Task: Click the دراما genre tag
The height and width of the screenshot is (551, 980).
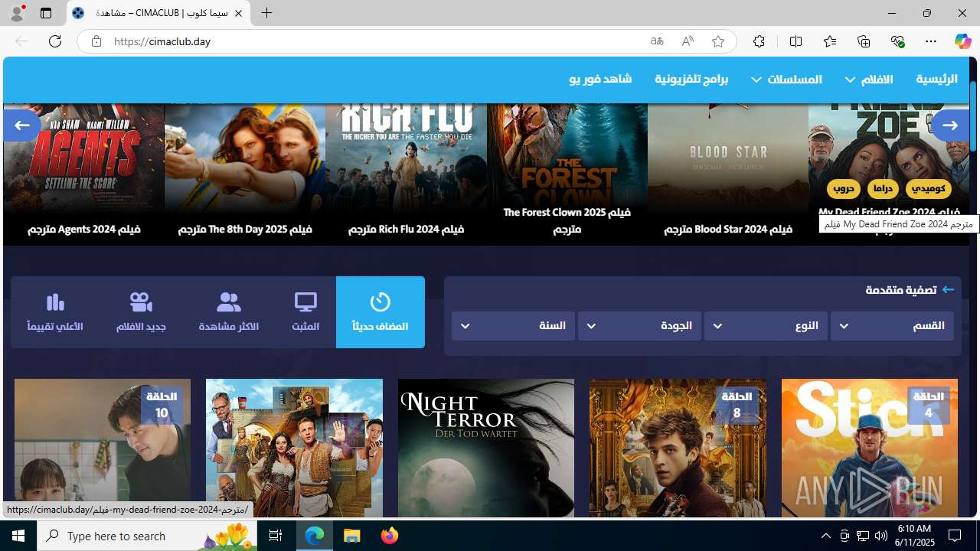Action: coord(883,188)
